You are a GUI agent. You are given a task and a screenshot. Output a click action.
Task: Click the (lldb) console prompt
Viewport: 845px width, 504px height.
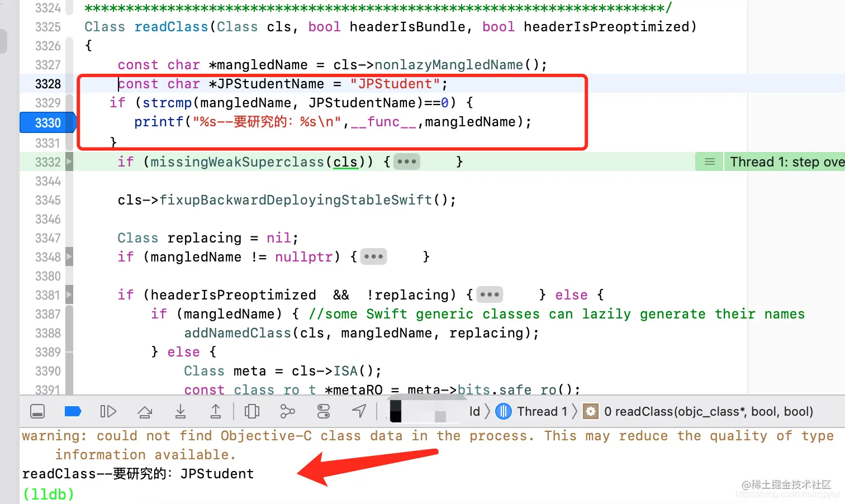48,494
